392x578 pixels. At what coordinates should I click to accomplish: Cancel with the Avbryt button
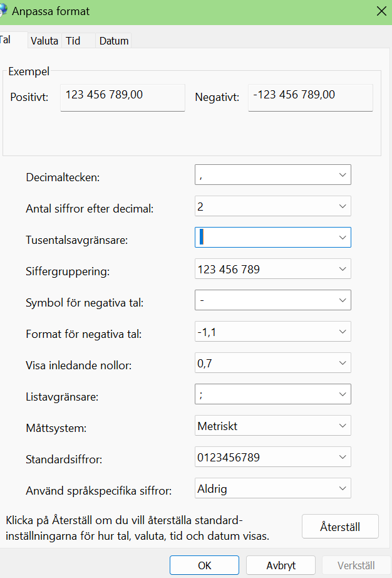[x=281, y=565]
